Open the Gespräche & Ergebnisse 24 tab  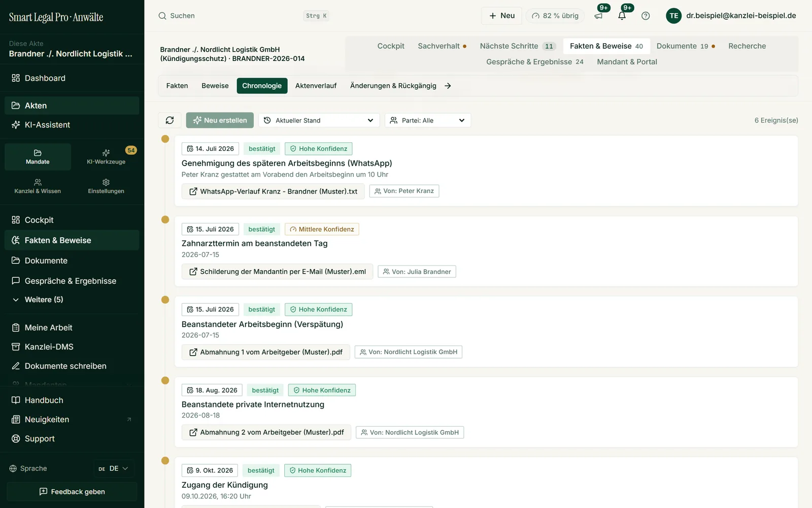click(535, 62)
